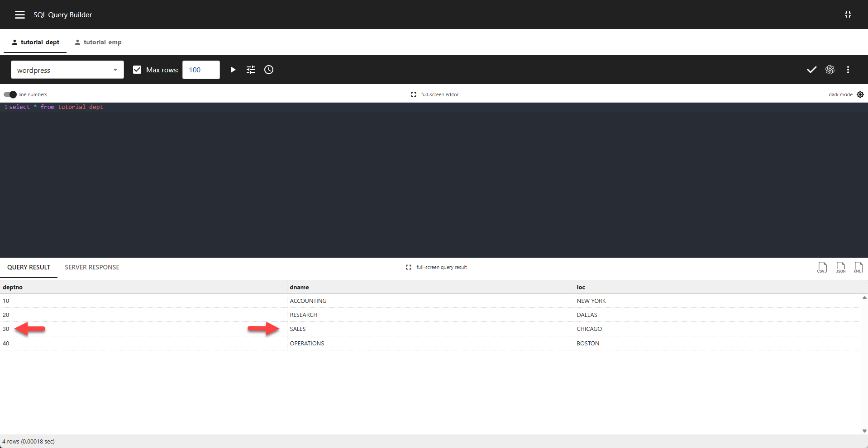Viewport: 868px width, 448px height.
Task: Open the three-dot overflow menu
Action: click(x=848, y=70)
